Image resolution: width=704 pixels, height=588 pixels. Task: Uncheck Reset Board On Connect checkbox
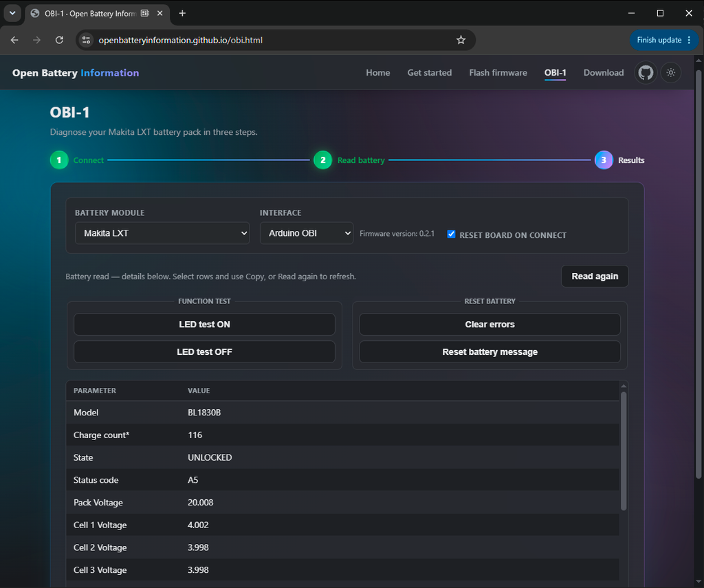pos(451,234)
